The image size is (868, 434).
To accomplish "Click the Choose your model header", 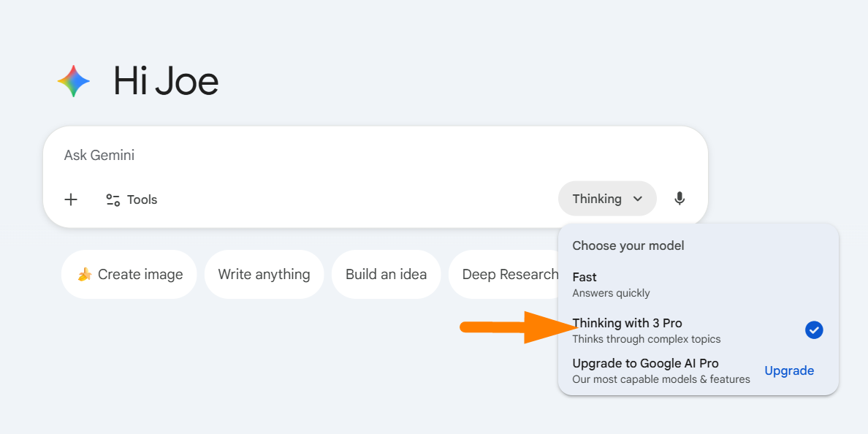I will tap(628, 245).
